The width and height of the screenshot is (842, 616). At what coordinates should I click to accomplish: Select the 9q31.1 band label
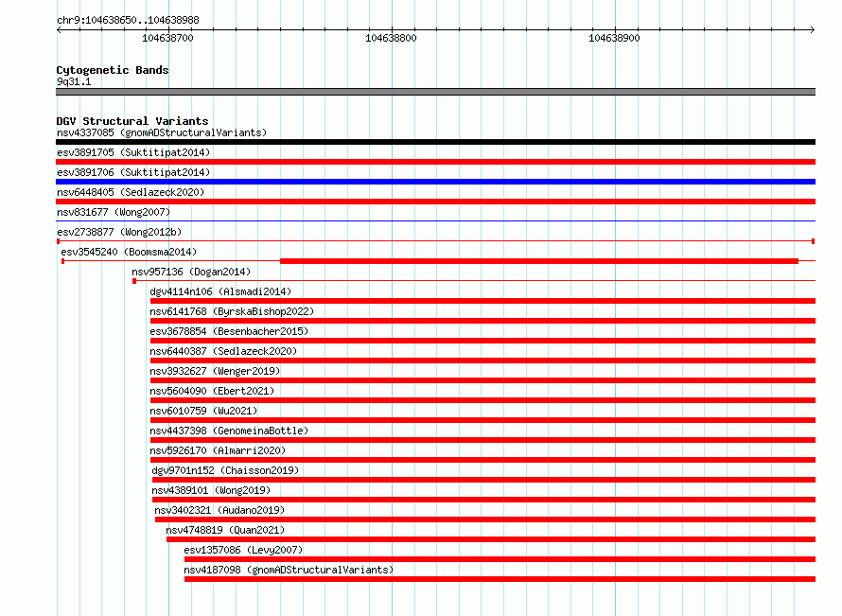click(74, 81)
